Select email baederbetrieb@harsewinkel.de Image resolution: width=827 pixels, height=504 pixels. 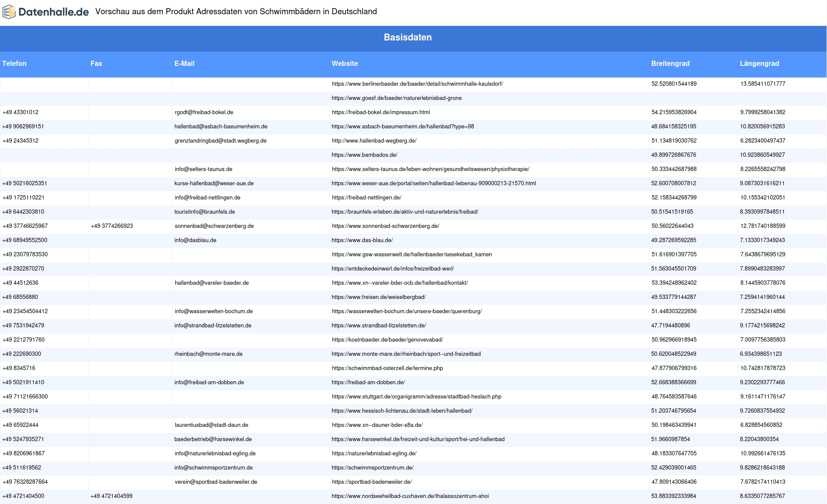pyautogui.click(x=213, y=439)
